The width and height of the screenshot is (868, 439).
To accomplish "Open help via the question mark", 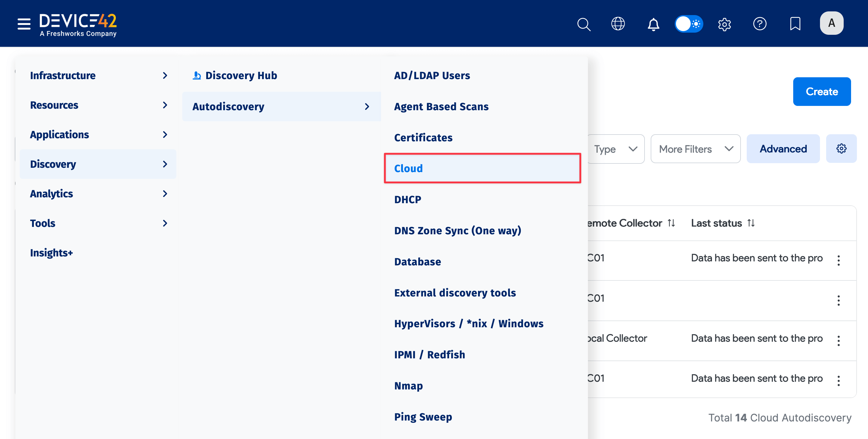I will pos(760,24).
